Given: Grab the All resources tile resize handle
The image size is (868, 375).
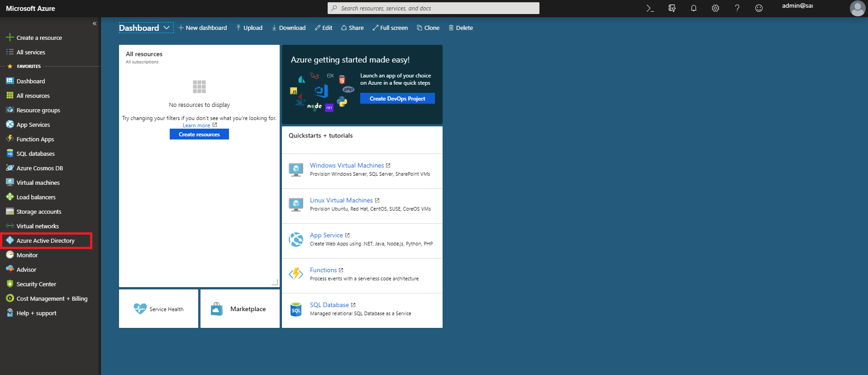Looking at the screenshot, I should click(x=275, y=282).
